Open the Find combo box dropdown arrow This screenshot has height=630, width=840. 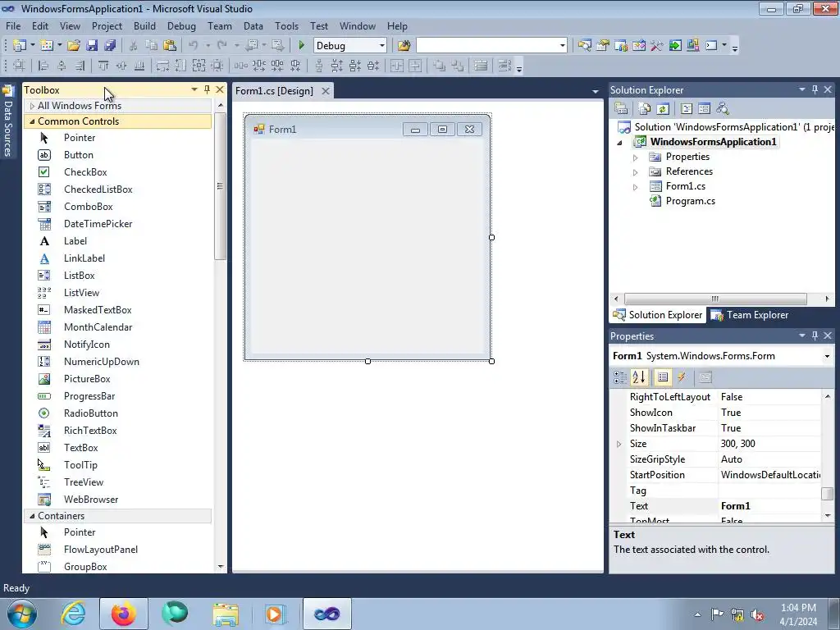pyautogui.click(x=562, y=46)
